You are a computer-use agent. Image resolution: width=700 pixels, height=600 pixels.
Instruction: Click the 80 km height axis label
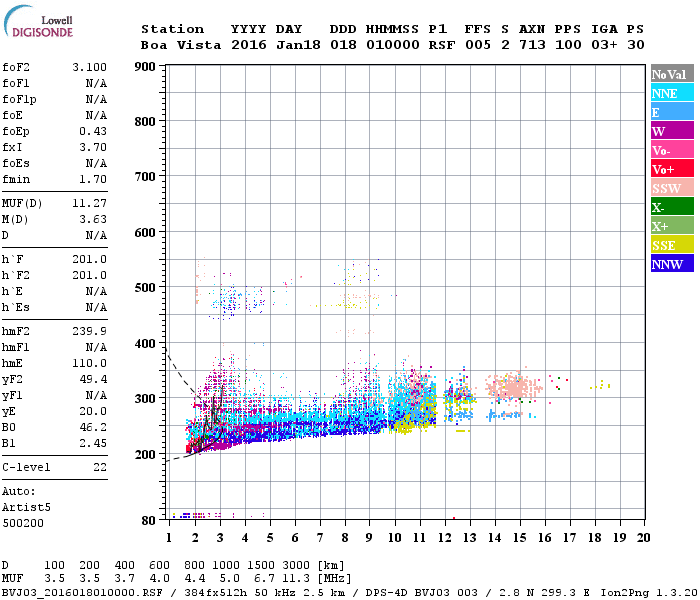[x=148, y=521]
